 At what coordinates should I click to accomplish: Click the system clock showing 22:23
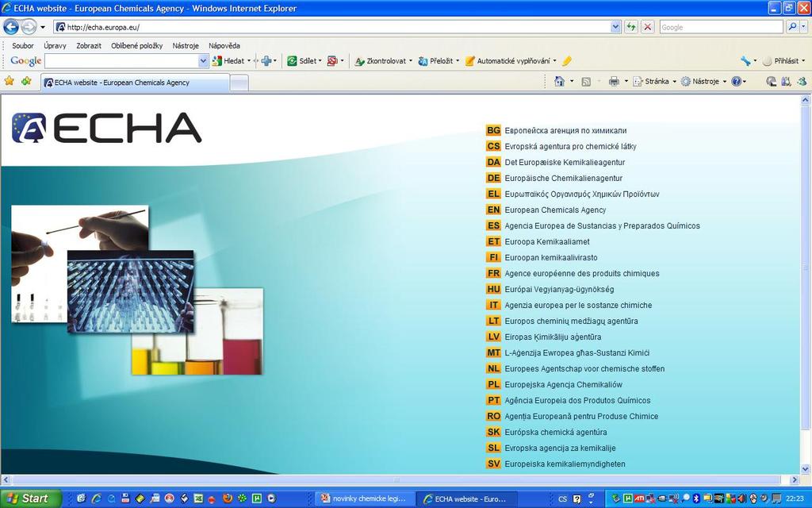pyautogui.click(x=795, y=498)
